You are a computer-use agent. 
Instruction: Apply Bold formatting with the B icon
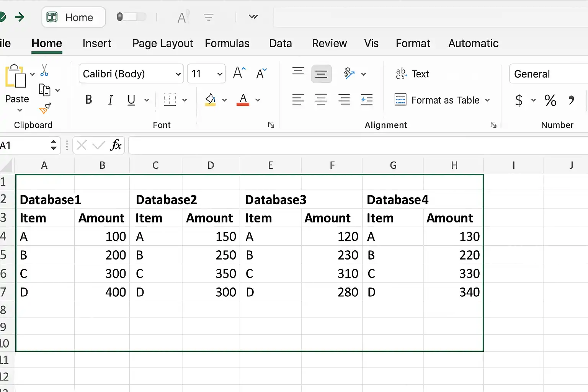pyautogui.click(x=88, y=100)
